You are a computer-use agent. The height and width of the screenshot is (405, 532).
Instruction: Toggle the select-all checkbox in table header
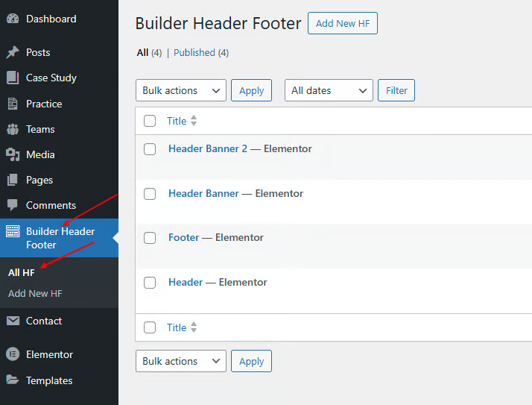click(150, 121)
